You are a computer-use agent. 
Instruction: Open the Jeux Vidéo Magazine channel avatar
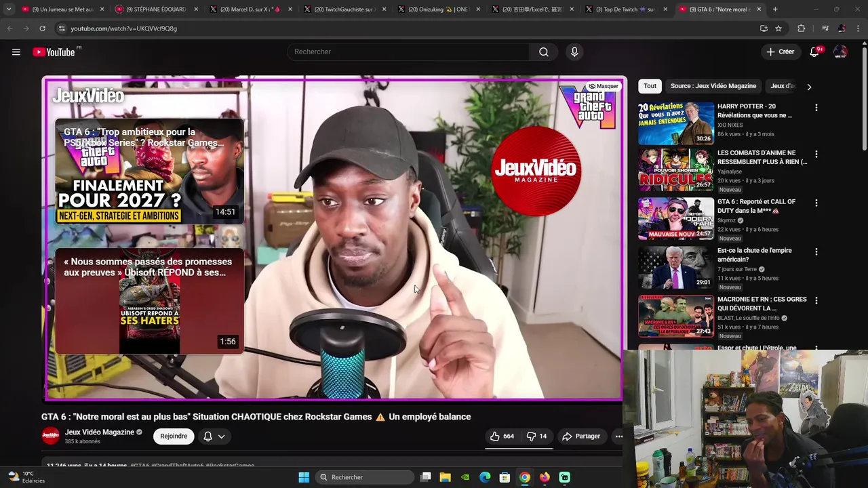pyautogui.click(x=51, y=436)
